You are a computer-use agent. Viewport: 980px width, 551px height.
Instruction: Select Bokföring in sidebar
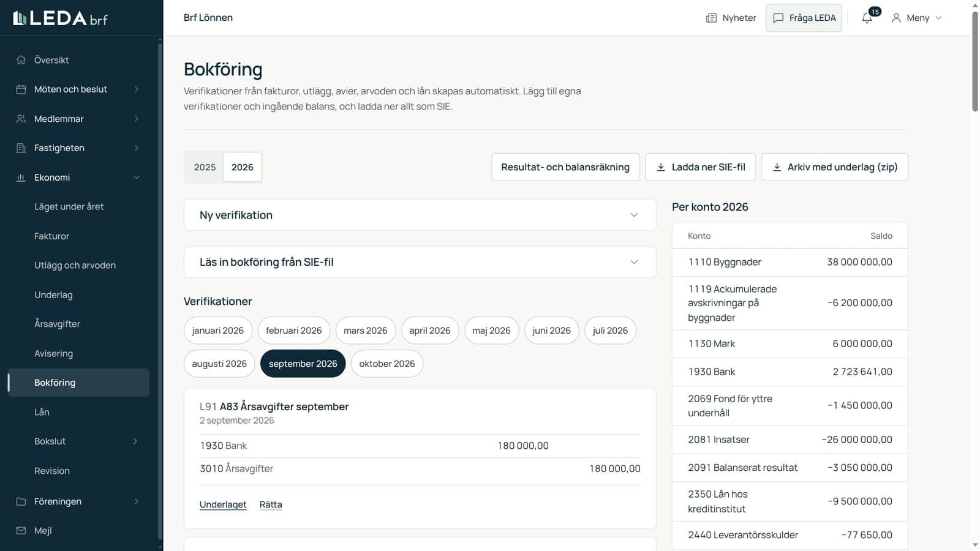click(78, 383)
